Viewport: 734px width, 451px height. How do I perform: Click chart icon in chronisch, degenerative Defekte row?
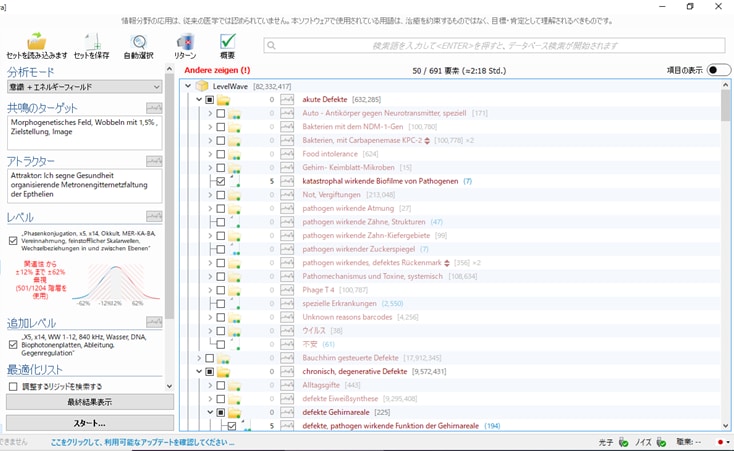287,371
